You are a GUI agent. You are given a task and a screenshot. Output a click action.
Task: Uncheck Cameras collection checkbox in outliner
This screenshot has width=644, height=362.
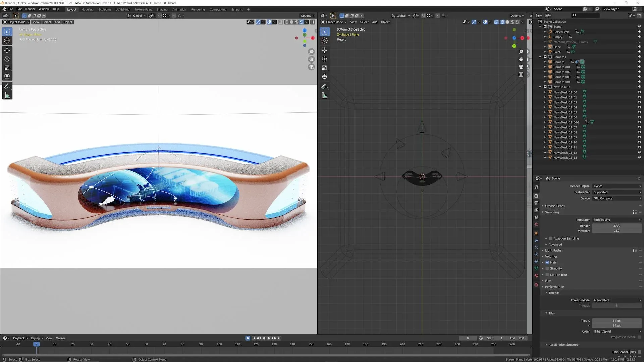click(545, 57)
